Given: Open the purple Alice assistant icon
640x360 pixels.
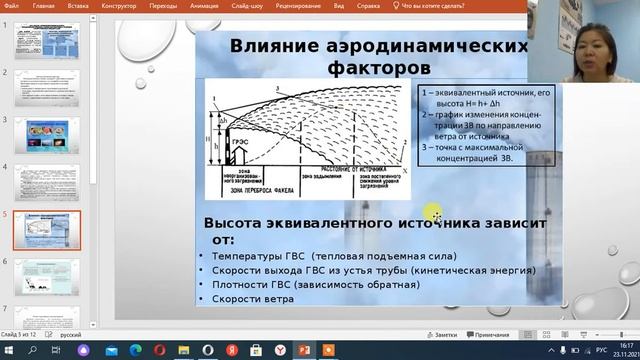Looking at the screenshot, I should pos(83,350).
